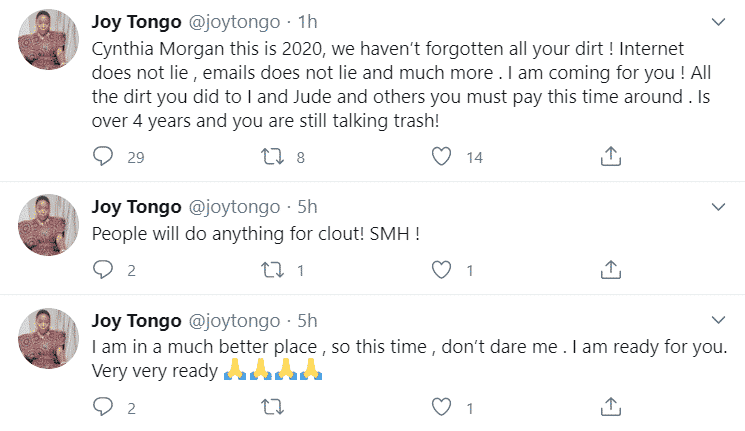745x431 pixels.
Task: Reply to the Cynthia Morgan tweet
Action: coord(103,156)
